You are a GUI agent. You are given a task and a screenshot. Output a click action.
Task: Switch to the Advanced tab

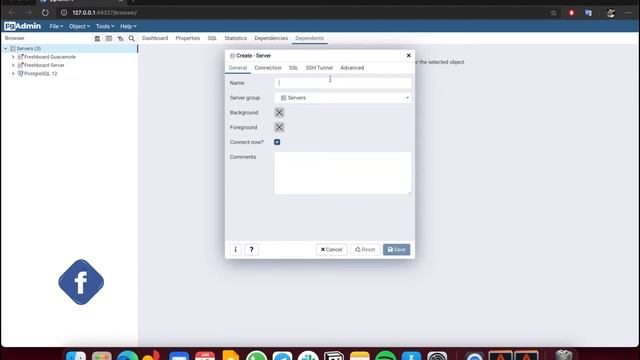(x=352, y=68)
